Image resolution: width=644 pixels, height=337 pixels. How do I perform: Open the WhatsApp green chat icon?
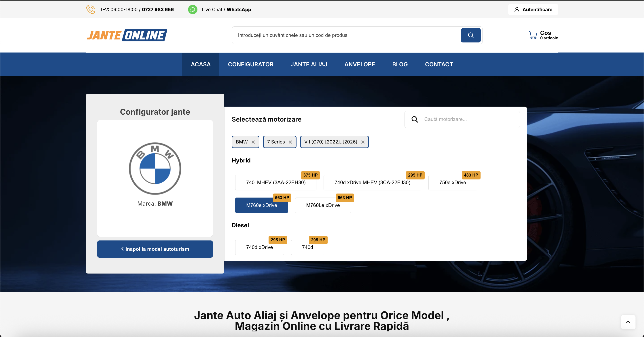[193, 9]
